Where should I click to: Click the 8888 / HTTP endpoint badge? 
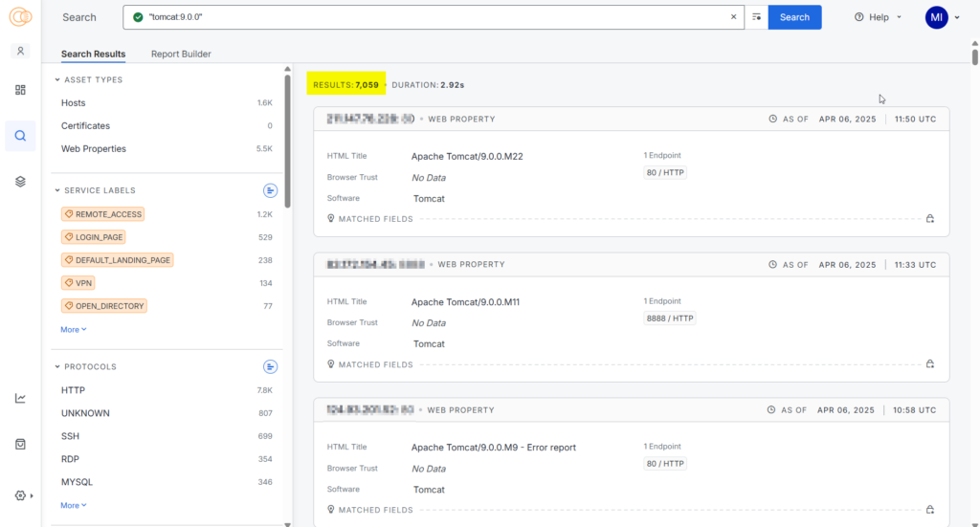(669, 318)
